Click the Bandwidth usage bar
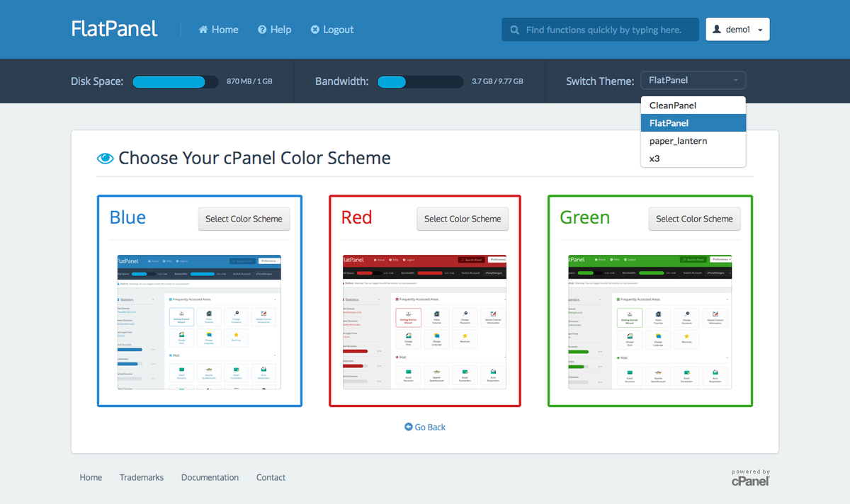850x504 pixels. tap(421, 81)
